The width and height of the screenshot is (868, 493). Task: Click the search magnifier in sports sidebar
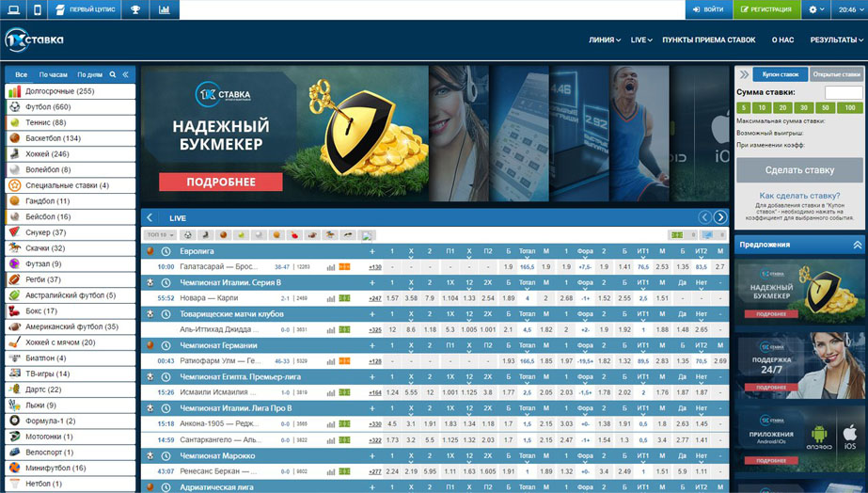point(113,73)
